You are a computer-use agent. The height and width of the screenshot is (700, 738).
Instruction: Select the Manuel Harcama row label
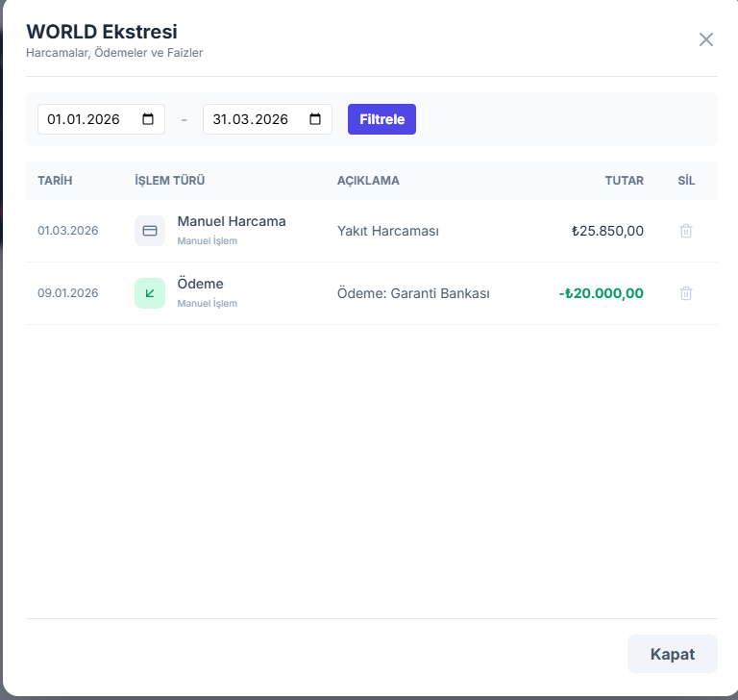click(x=232, y=221)
